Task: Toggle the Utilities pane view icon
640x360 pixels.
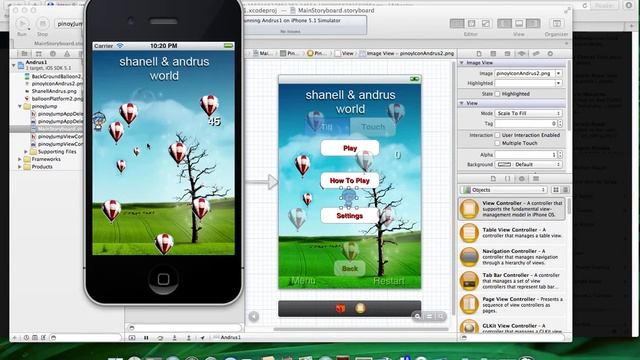Action: (533, 24)
